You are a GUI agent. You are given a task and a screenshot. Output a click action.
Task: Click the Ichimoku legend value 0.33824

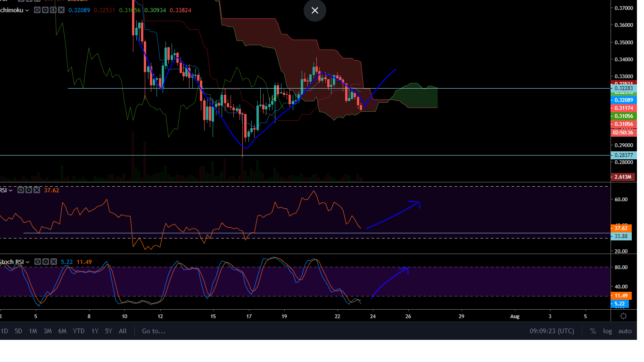180,10
